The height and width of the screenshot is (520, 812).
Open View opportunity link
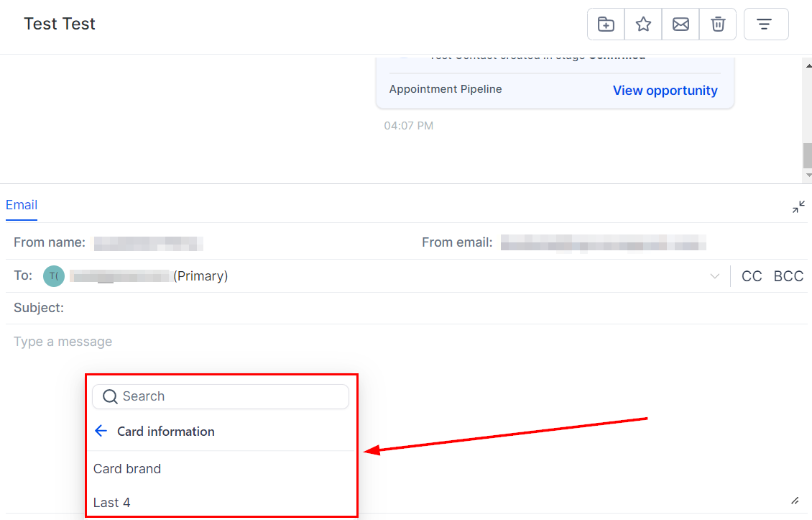click(665, 90)
